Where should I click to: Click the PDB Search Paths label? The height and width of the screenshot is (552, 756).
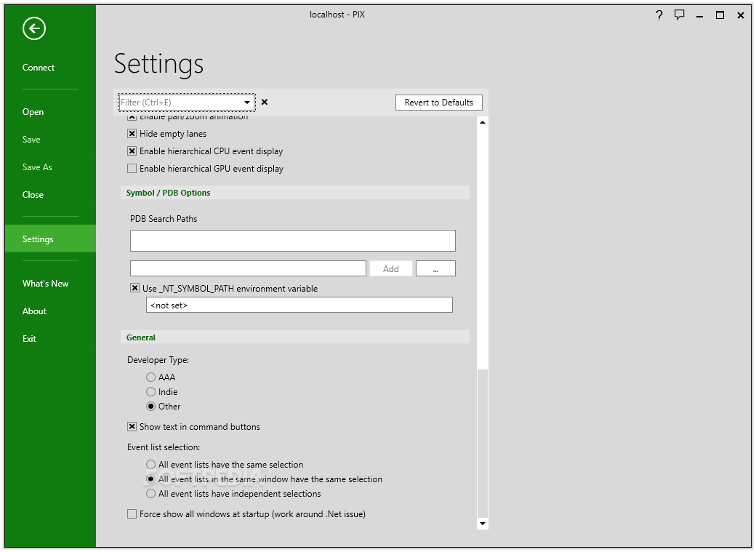[164, 219]
